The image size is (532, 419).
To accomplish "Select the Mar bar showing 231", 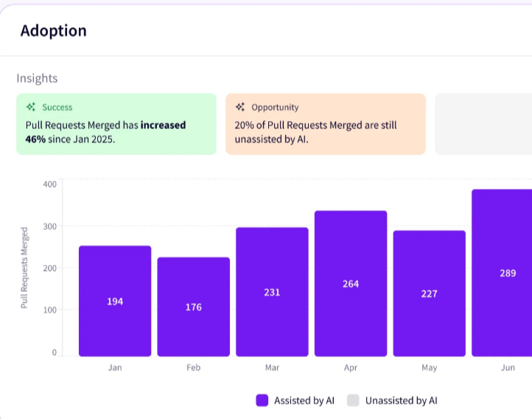I will [272, 292].
